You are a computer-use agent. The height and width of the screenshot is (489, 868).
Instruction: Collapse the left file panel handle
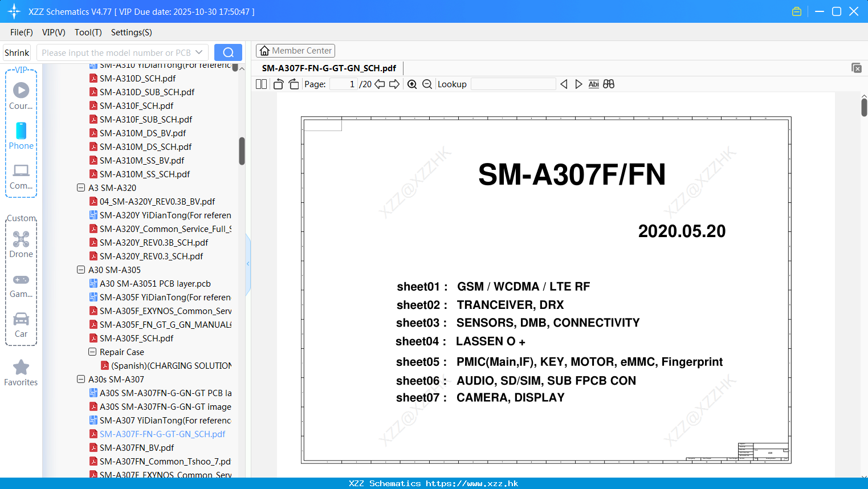tap(248, 264)
